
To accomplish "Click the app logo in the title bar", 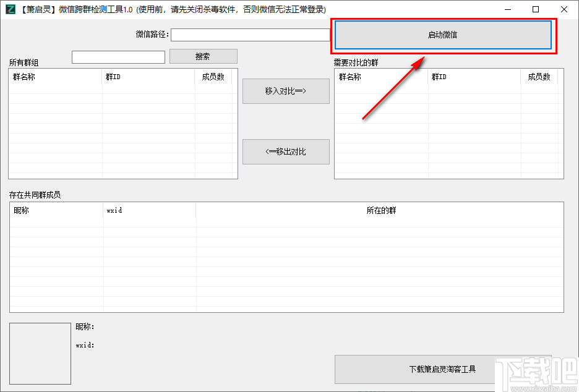I will (11, 9).
